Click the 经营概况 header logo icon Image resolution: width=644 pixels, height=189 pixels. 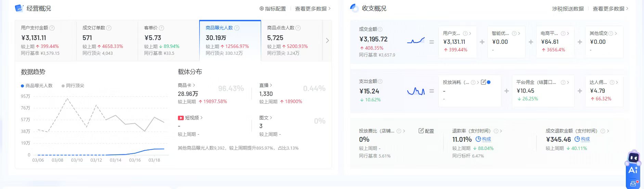point(19,8)
